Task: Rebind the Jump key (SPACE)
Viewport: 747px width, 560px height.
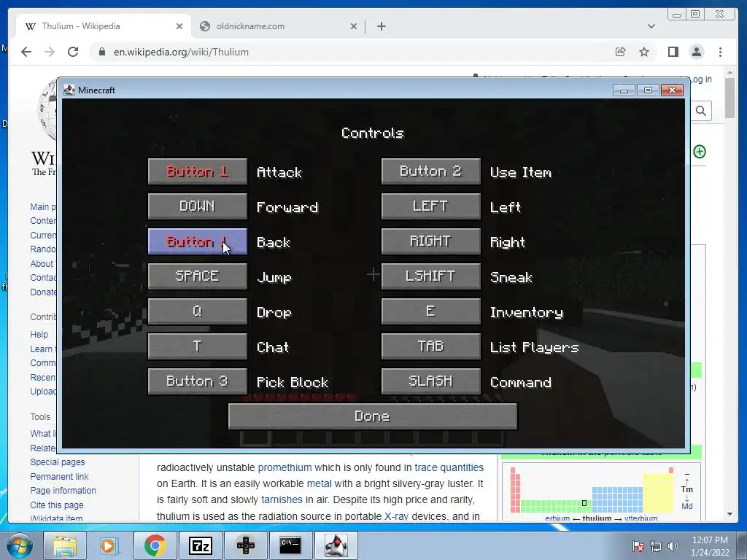Action: [197, 276]
